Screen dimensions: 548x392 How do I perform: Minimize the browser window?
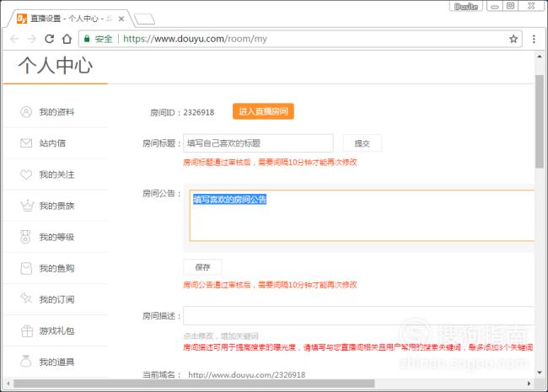point(495,6)
